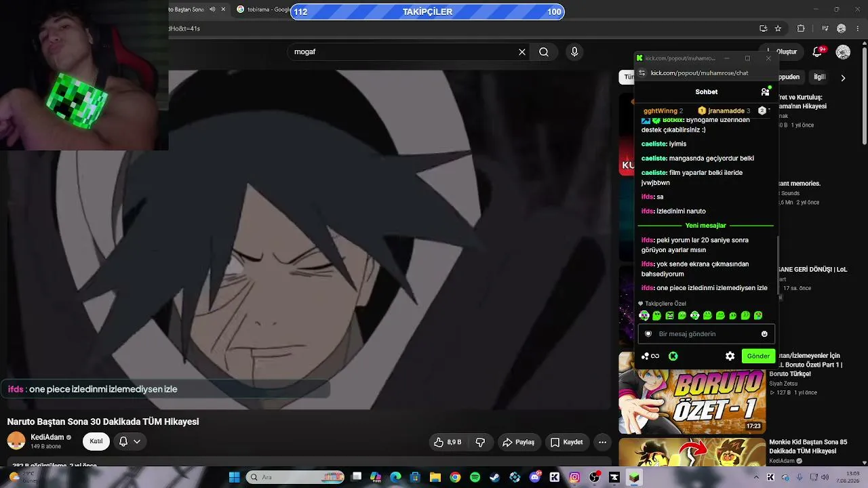Open Windows Start menu

coord(234,477)
